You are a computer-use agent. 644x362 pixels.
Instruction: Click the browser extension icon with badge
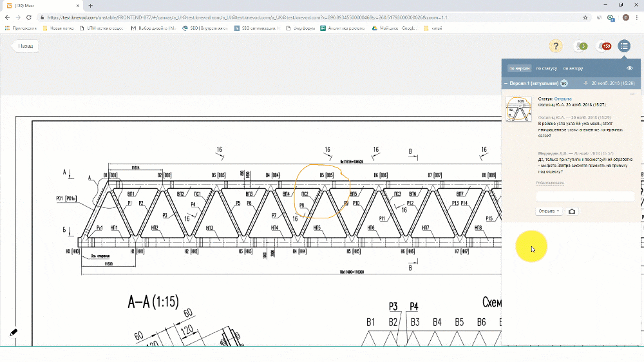pyautogui.click(x=611, y=17)
